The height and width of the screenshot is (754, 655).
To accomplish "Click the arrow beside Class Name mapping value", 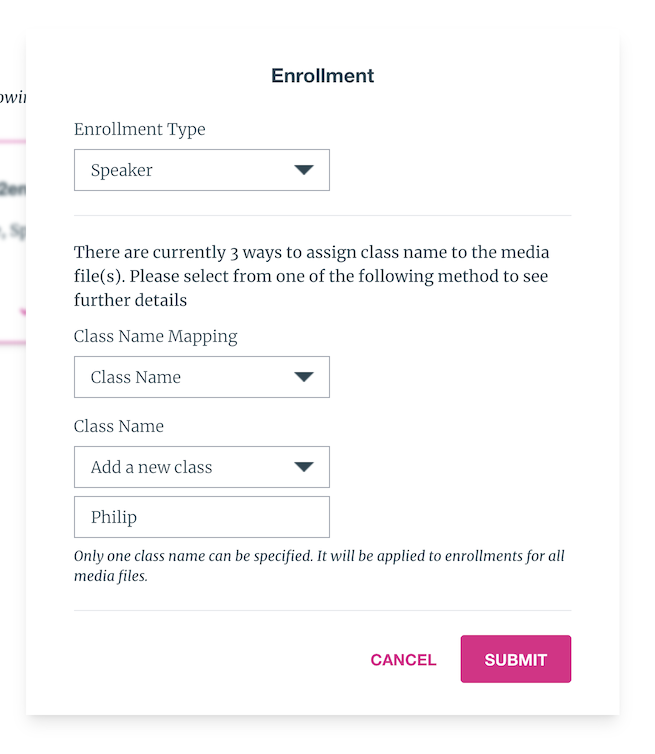I will pyautogui.click(x=304, y=377).
